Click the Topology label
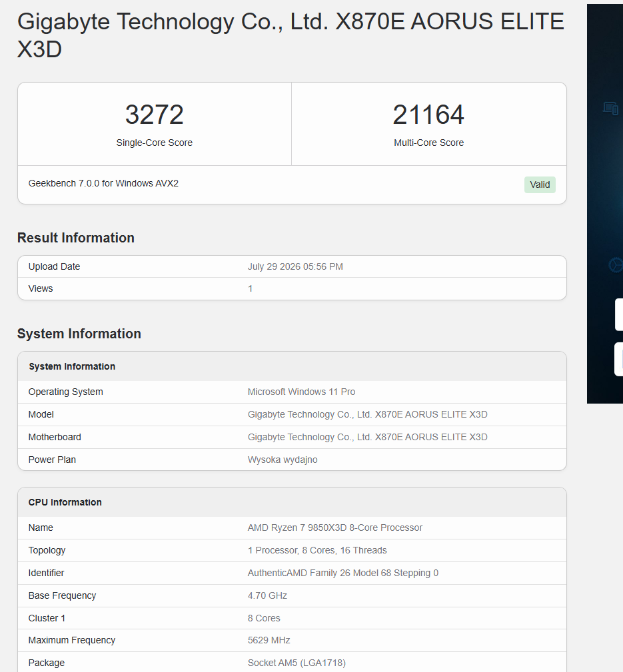623x672 pixels. click(47, 550)
